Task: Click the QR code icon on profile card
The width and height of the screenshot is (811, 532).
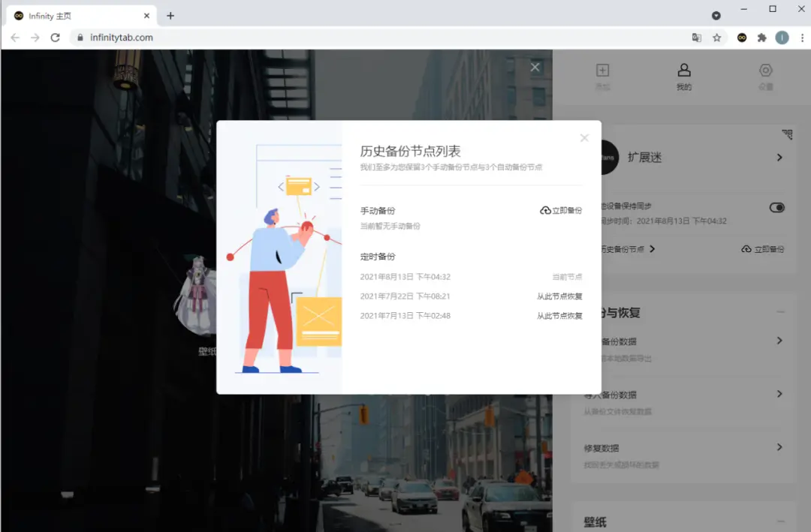Action: point(787,134)
